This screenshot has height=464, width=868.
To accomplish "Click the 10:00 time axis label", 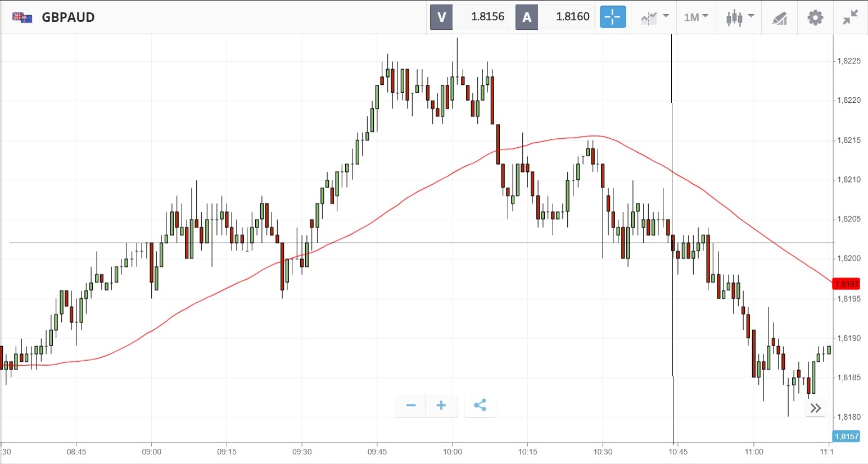I will pos(452,452).
